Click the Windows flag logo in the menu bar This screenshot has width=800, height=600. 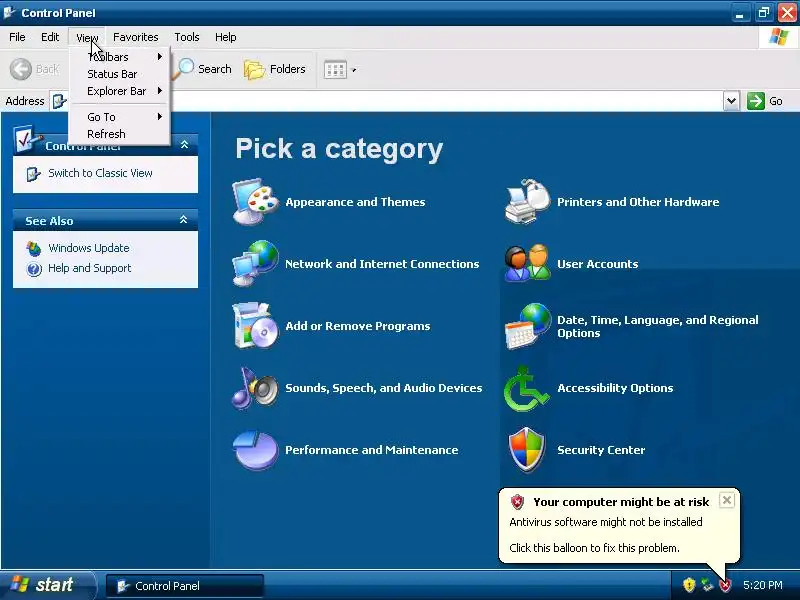779,37
